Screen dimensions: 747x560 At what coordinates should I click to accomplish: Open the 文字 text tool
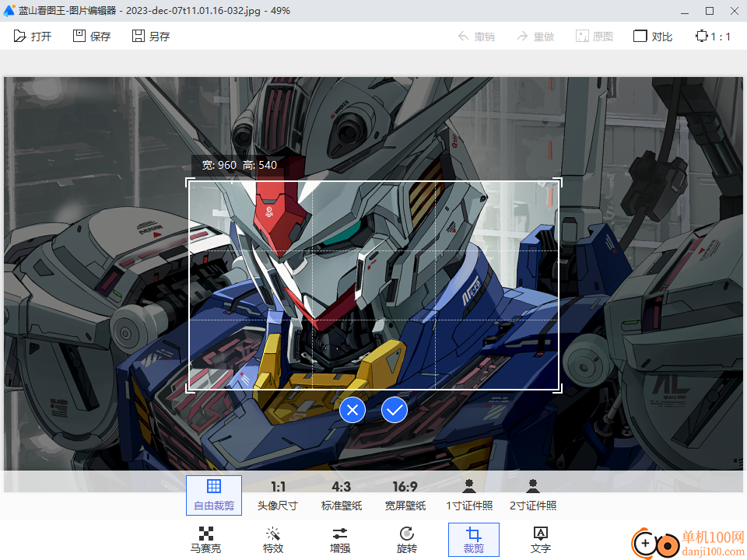click(541, 540)
